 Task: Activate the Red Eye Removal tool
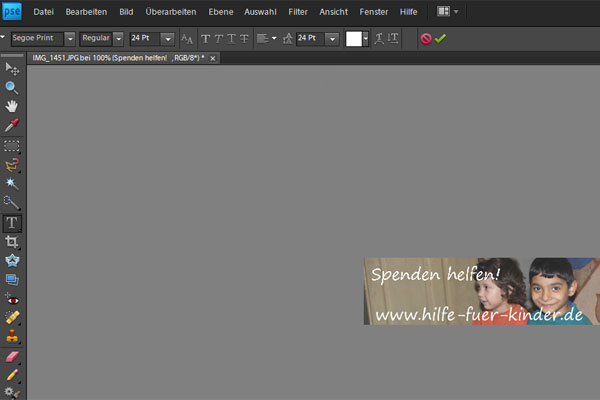tap(12, 298)
